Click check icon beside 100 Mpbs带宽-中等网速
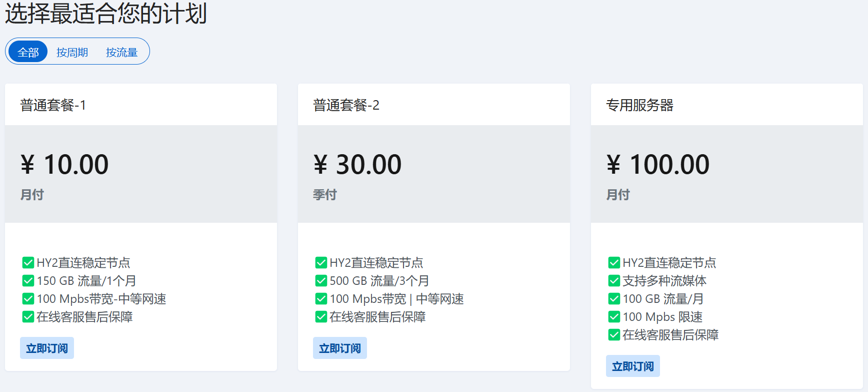Viewport: 868px width, 392px height. tap(28, 298)
